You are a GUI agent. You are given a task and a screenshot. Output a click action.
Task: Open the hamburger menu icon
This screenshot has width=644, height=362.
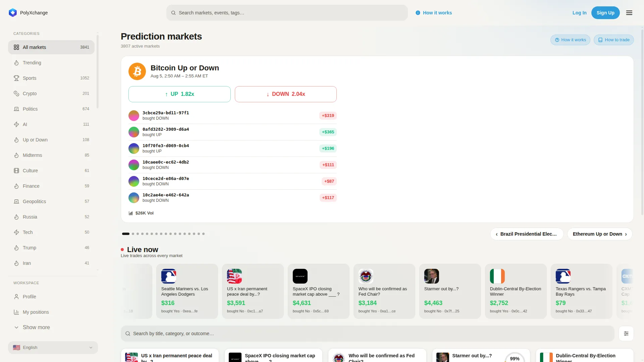(x=629, y=13)
